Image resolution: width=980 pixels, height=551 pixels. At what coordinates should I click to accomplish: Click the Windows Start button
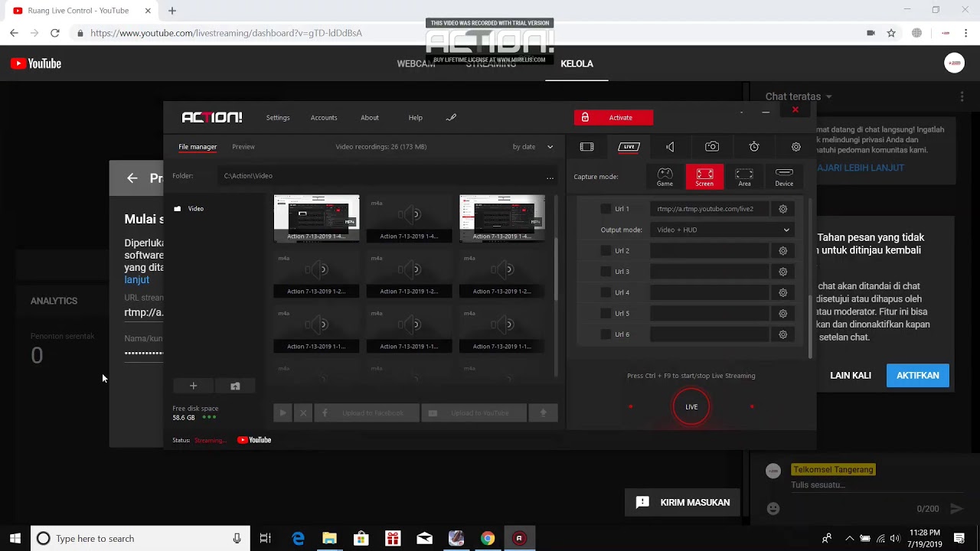pyautogui.click(x=15, y=539)
